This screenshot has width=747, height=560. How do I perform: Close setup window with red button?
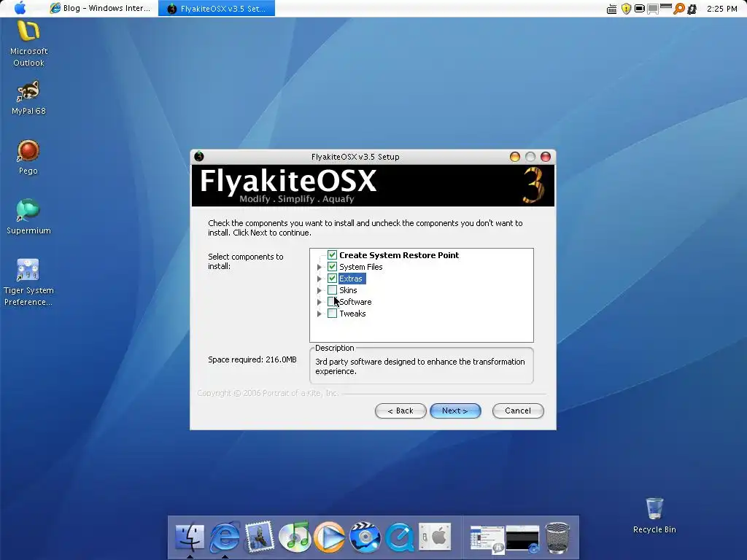click(546, 157)
